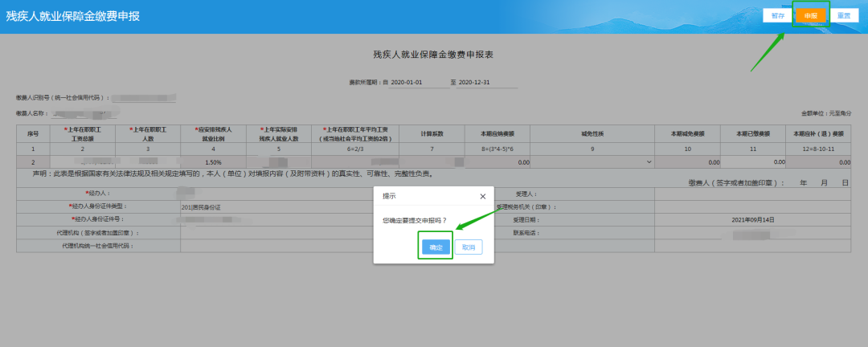
Task: Click the 计算系数 column header
Action: tap(432, 134)
